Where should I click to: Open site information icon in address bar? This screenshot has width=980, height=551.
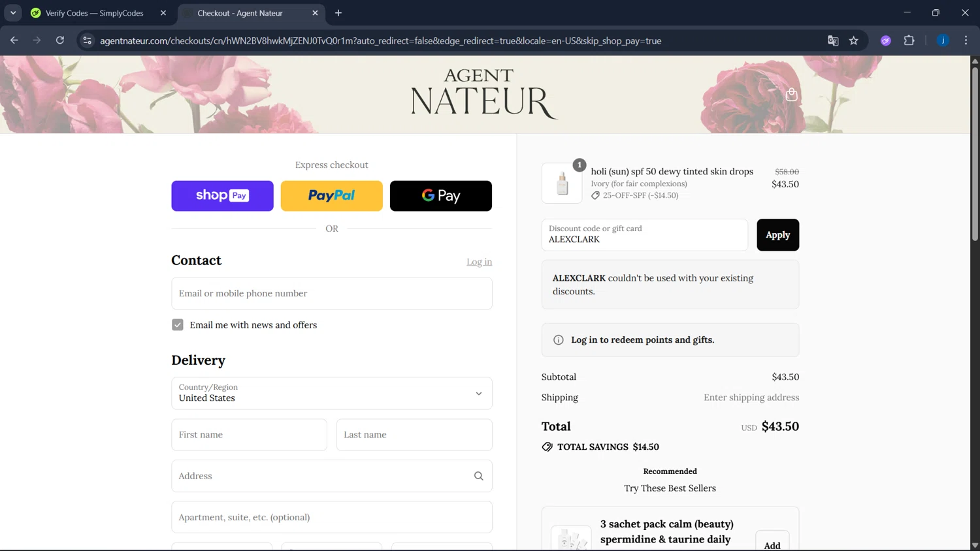(87, 40)
